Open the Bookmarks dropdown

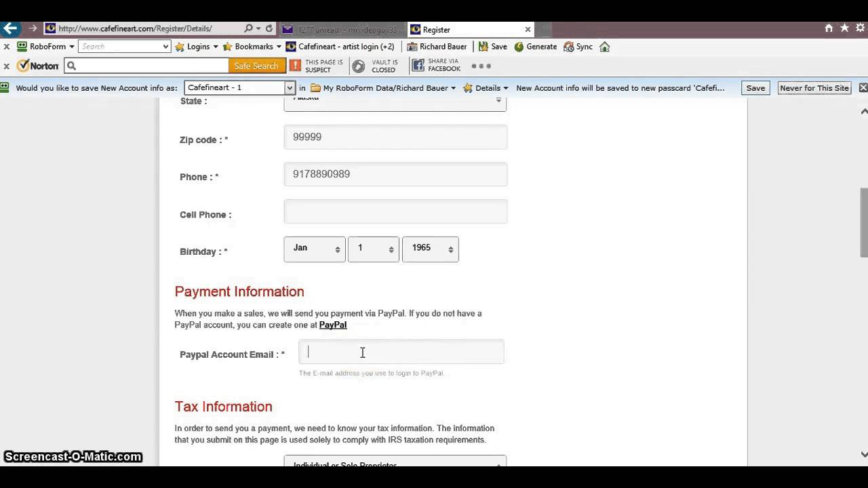(x=252, y=47)
